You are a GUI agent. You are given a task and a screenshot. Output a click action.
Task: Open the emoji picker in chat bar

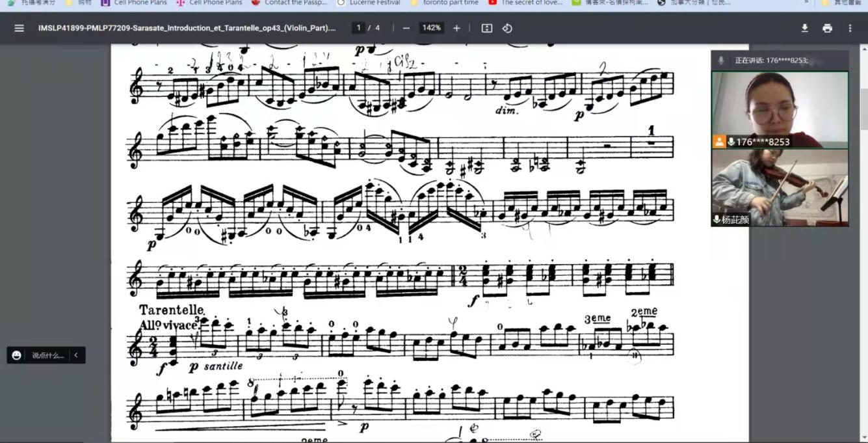pos(17,355)
